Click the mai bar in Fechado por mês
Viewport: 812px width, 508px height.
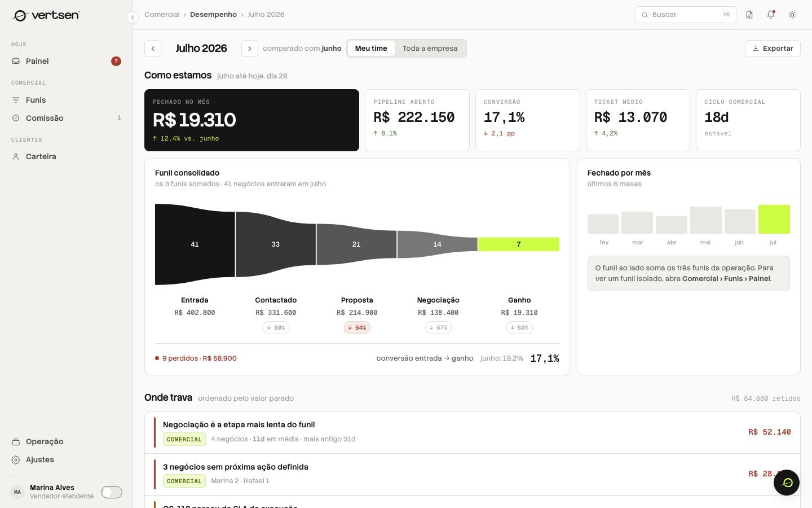pos(706,220)
